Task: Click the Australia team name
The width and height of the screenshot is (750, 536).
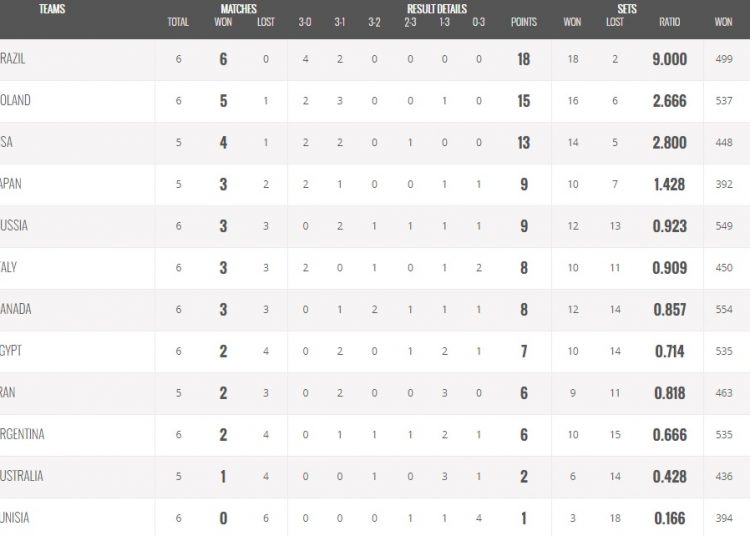Action: pyautogui.click(x=22, y=476)
